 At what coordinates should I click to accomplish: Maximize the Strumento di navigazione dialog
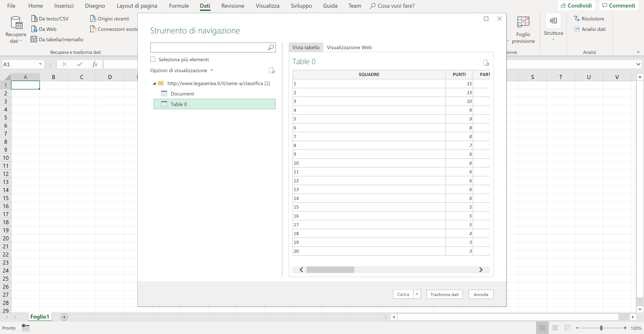click(486, 18)
